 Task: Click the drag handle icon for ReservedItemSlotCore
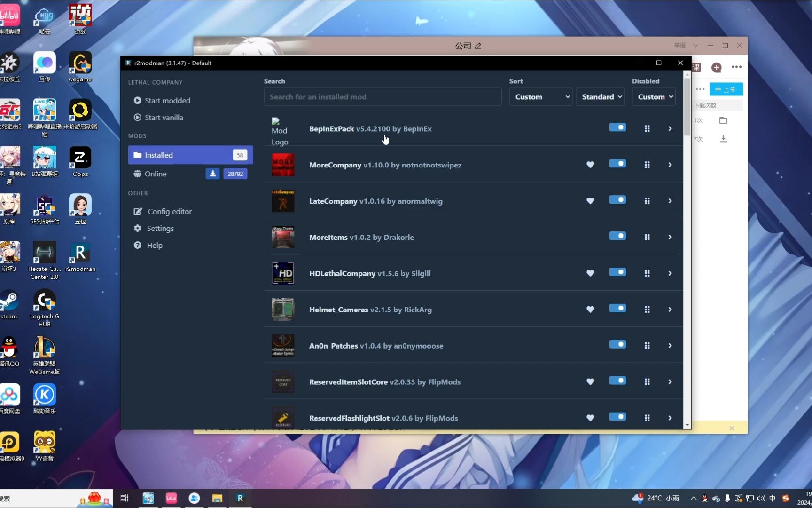point(647,382)
